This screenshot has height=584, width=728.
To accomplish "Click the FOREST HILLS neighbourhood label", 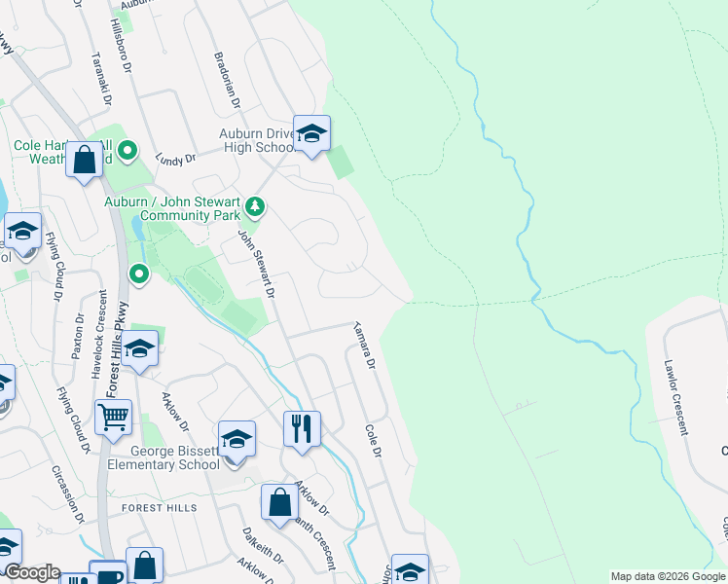I will coord(160,508).
